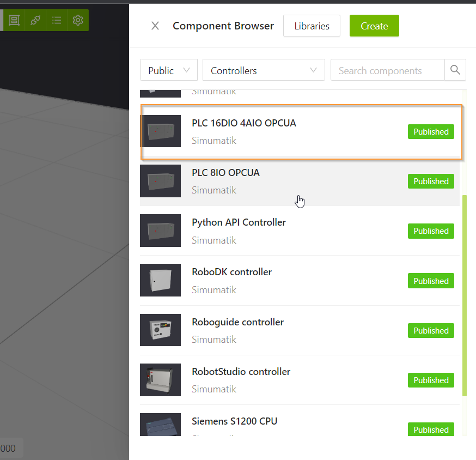Image resolution: width=476 pixels, height=460 pixels.
Task: Select RobotStudio controller component
Action: pos(300,380)
